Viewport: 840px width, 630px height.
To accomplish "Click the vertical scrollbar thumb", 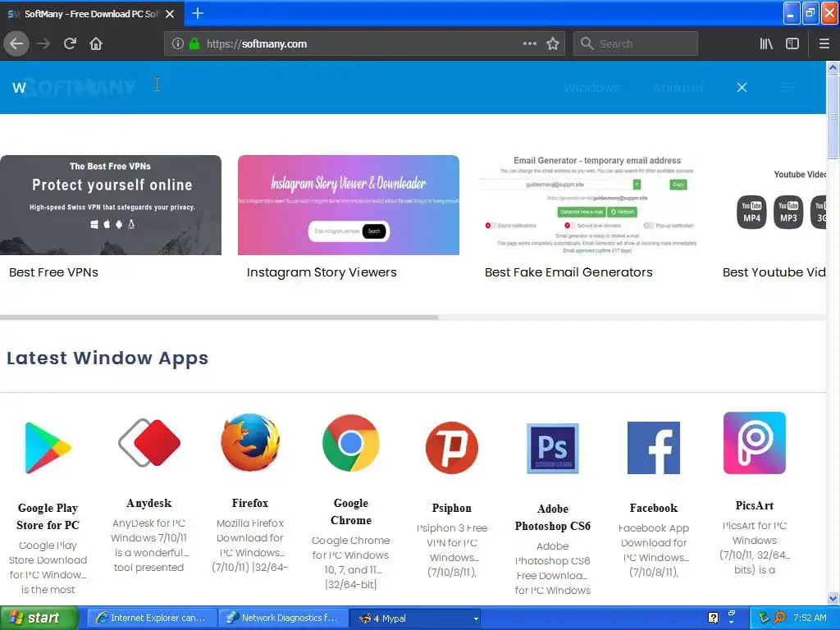I will pos(833,116).
